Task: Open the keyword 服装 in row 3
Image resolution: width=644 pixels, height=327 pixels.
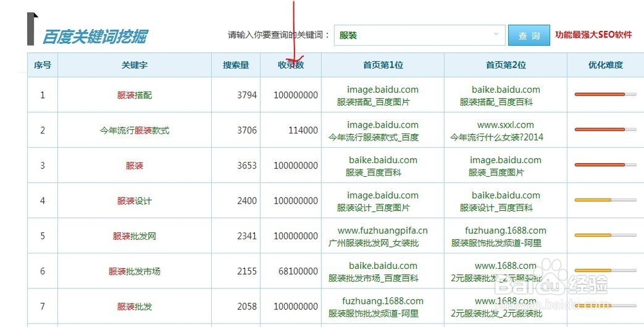Action: (135, 166)
